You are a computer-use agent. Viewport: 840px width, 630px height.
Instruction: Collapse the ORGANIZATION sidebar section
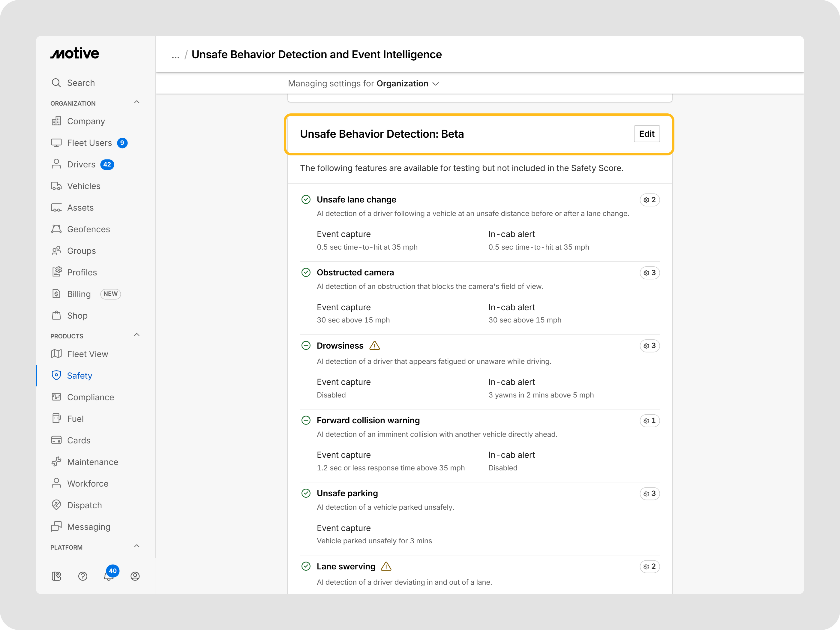pos(137,102)
